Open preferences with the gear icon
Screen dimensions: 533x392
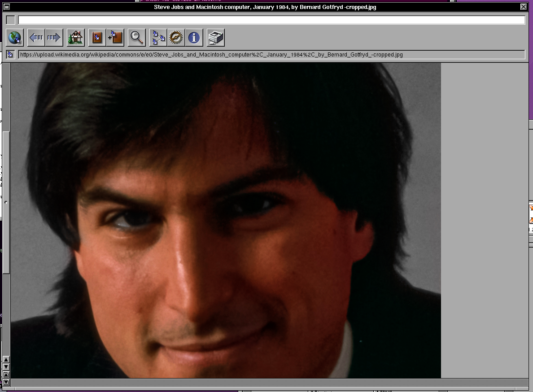(x=176, y=38)
